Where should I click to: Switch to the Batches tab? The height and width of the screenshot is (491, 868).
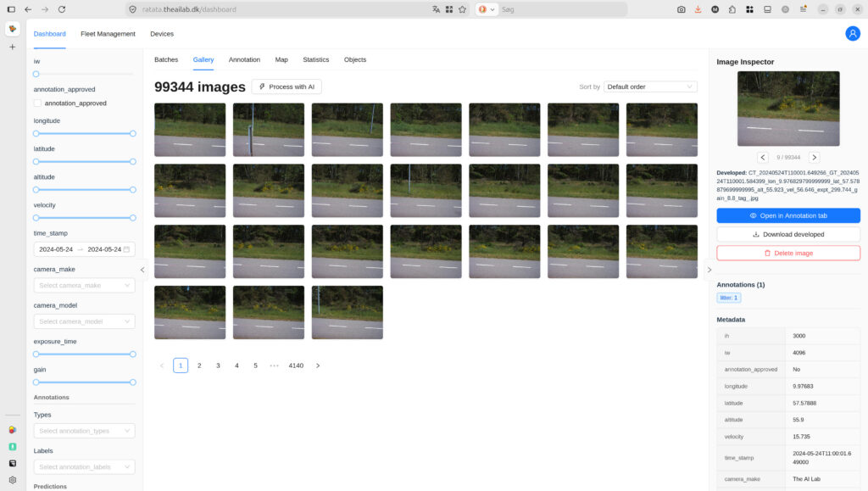click(166, 59)
